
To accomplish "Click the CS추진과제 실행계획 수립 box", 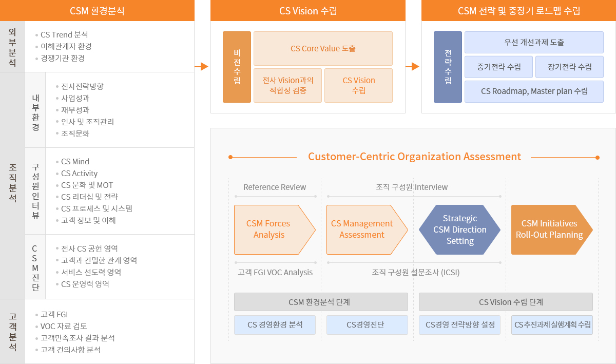I will click(x=552, y=324).
